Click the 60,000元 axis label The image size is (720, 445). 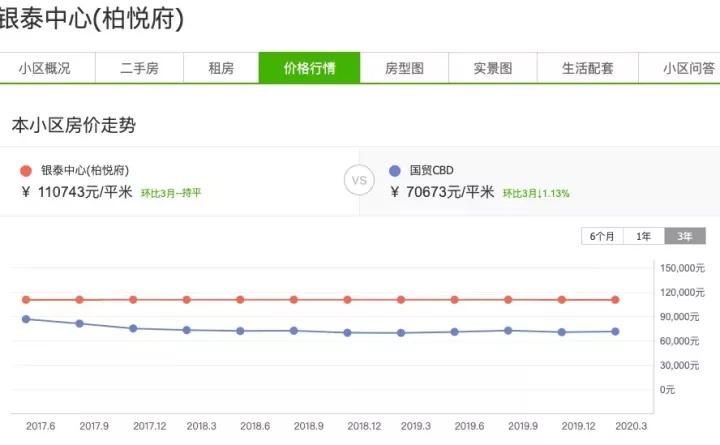tap(679, 341)
